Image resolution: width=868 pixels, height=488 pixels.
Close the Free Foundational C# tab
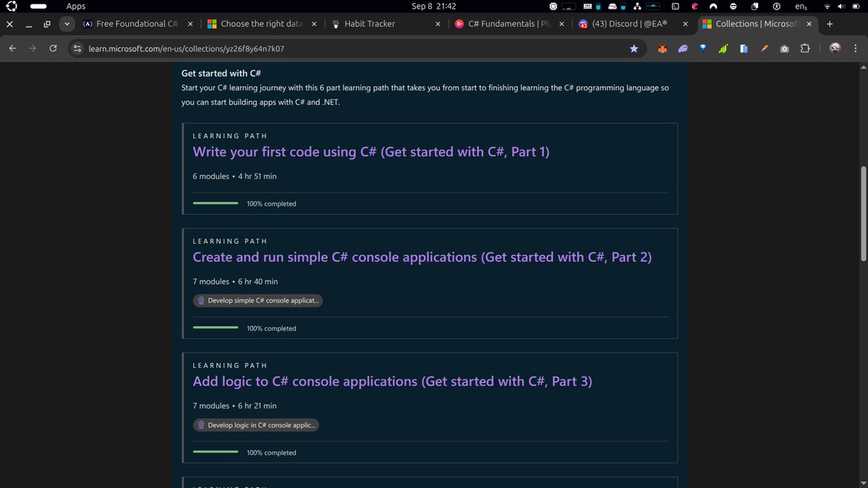pos(190,24)
